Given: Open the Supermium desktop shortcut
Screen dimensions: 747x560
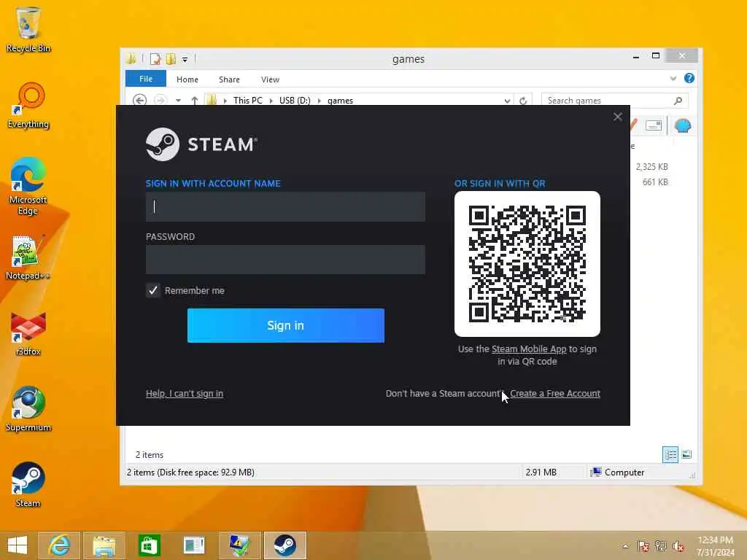Looking at the screenshot, I should click(28, 409).
